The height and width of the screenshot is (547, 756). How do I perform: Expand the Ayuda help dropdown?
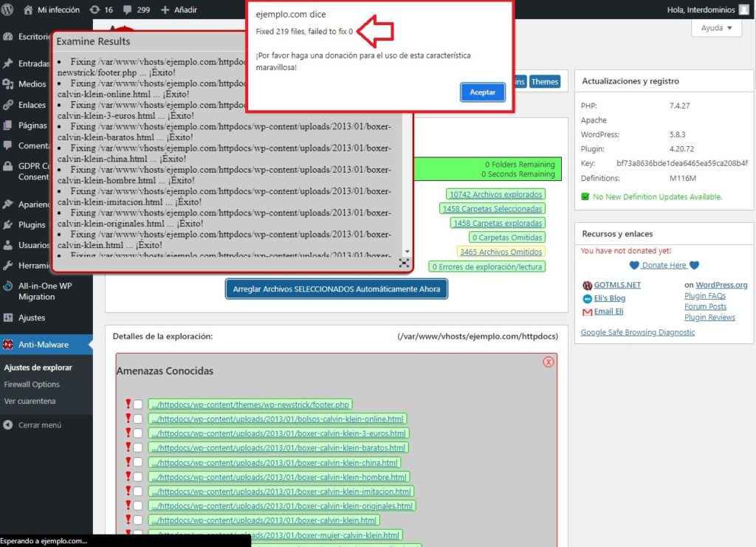716,28
